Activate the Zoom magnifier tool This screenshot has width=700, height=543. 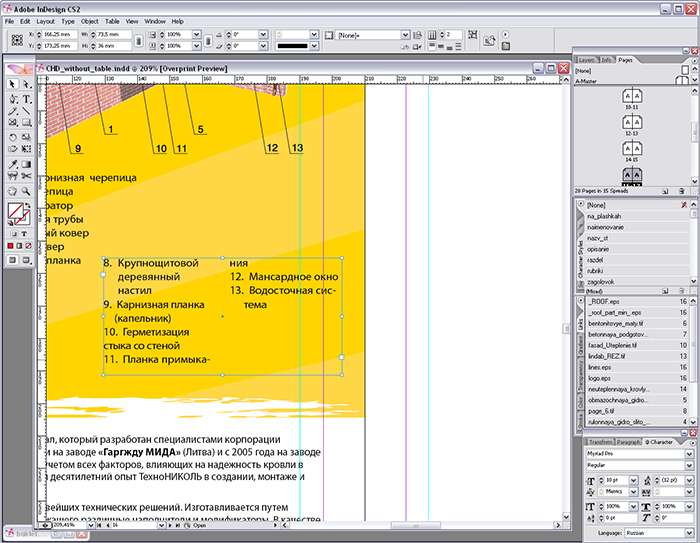coord(26,191)
